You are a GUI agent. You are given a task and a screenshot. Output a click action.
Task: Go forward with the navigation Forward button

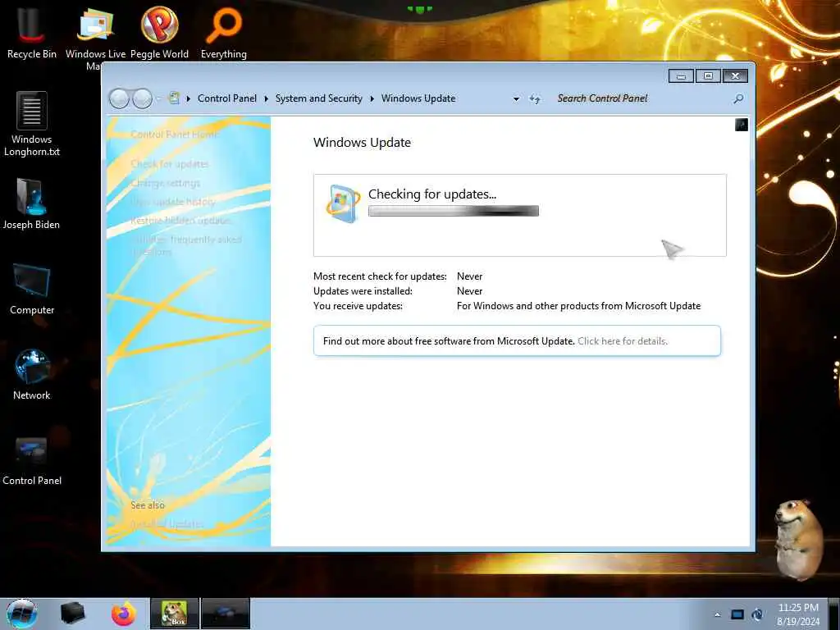coord(142,98)
